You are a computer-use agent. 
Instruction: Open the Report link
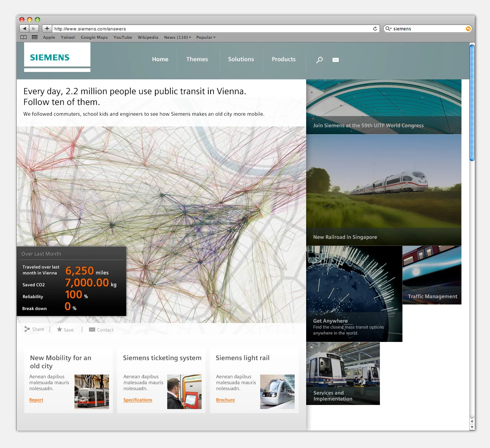tap(36, 400)
